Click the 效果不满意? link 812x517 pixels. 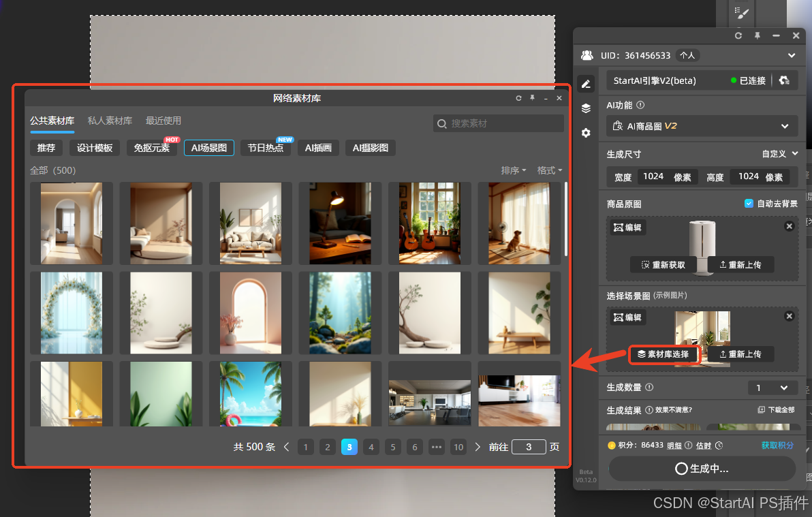pos(674,410)
